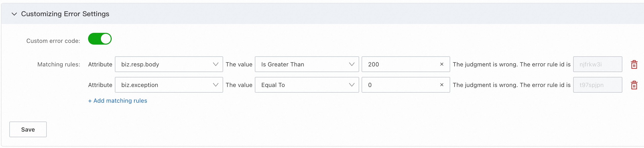Focus the value input containing 200

400,64
